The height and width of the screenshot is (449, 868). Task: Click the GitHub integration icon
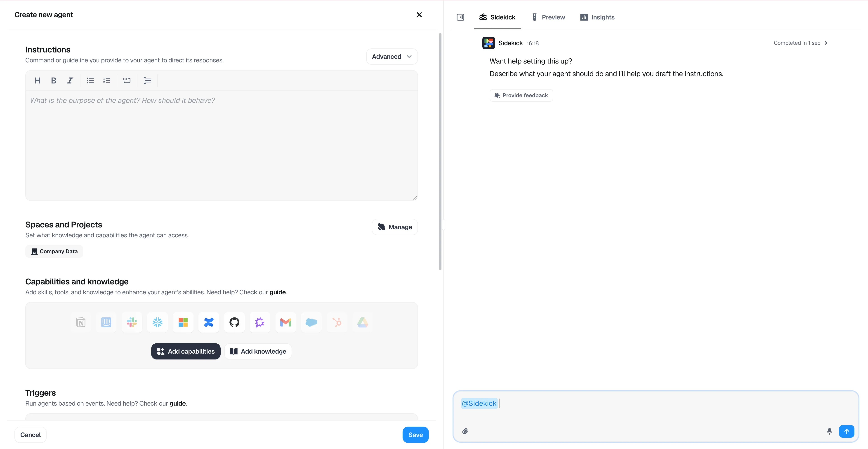(x=234, y=322)
